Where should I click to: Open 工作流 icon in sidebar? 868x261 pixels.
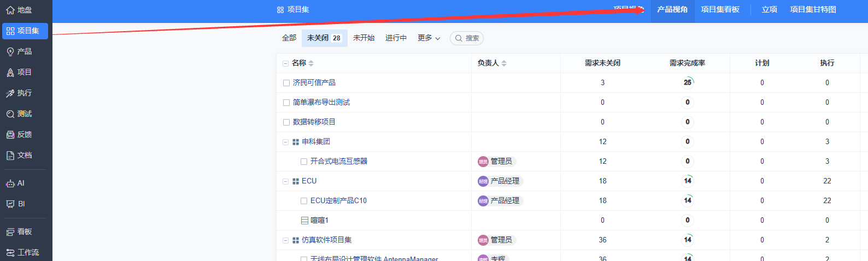click(x=10, y=252)
